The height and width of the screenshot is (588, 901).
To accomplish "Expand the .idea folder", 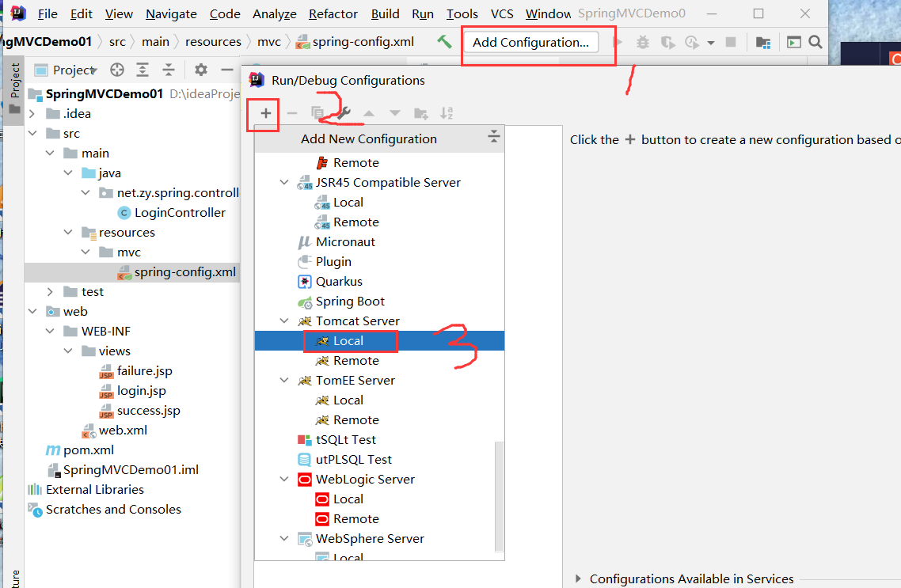I will tap(32, 114).
